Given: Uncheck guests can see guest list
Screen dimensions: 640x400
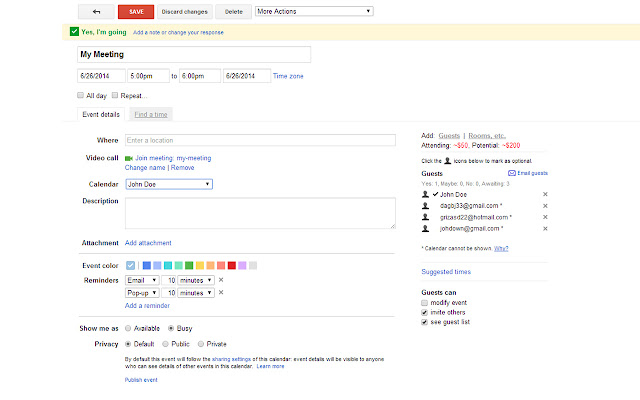Looking at the screenshot, I should [x=424, y=322].
